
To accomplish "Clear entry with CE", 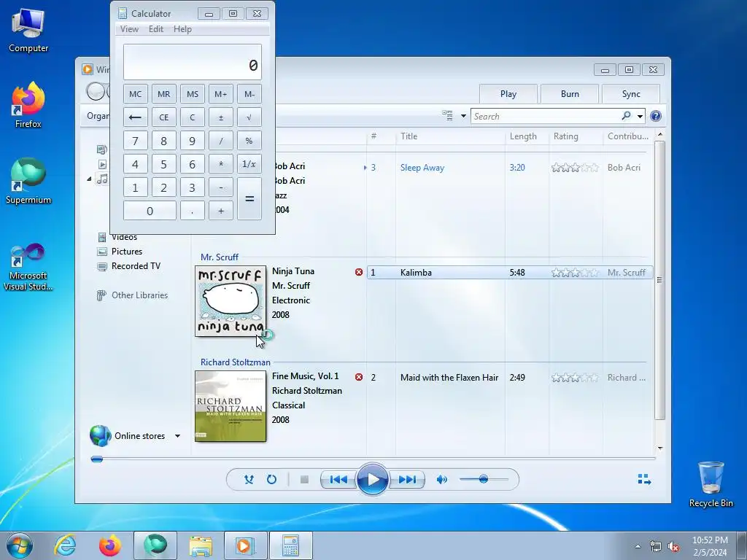I will coord(164,117).
